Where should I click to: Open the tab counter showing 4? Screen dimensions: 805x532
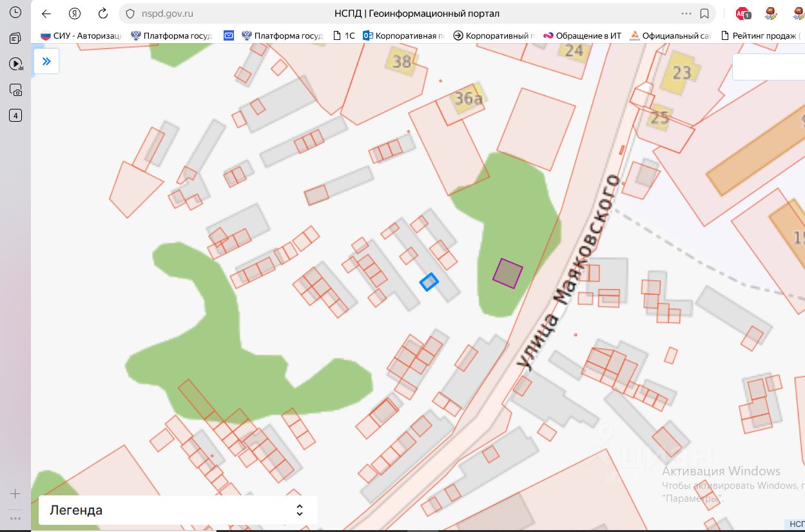(x=15, y=115)
